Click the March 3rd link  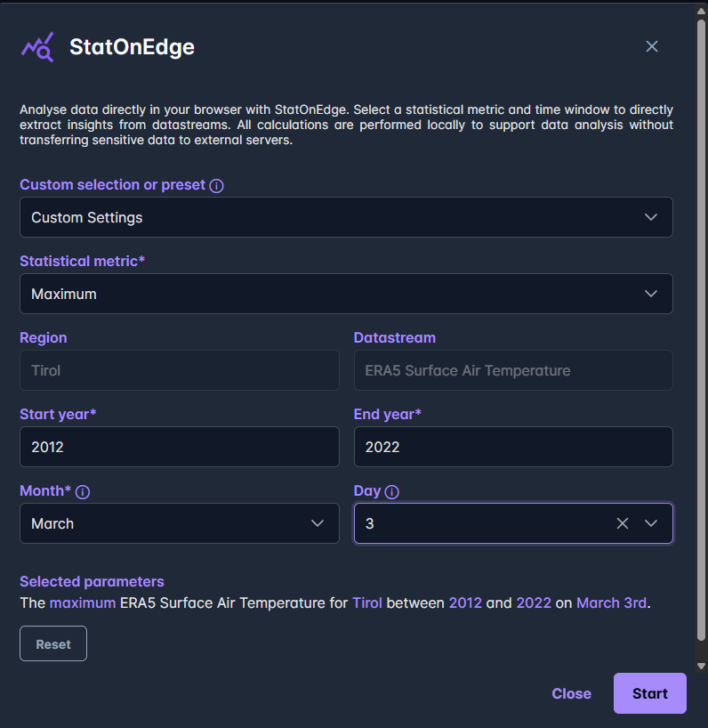click(x=611, y=603)
